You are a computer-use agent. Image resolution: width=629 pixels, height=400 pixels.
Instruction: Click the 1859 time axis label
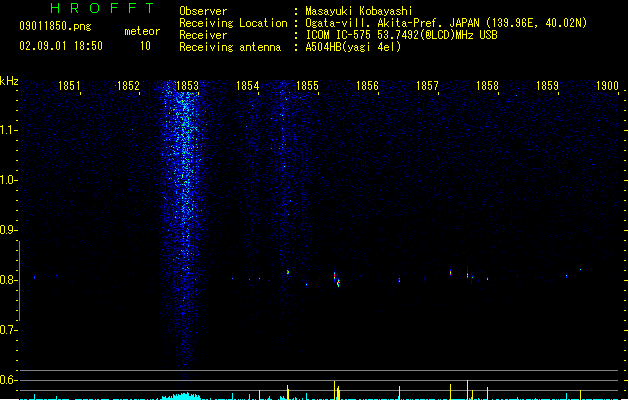click(547, 86)
